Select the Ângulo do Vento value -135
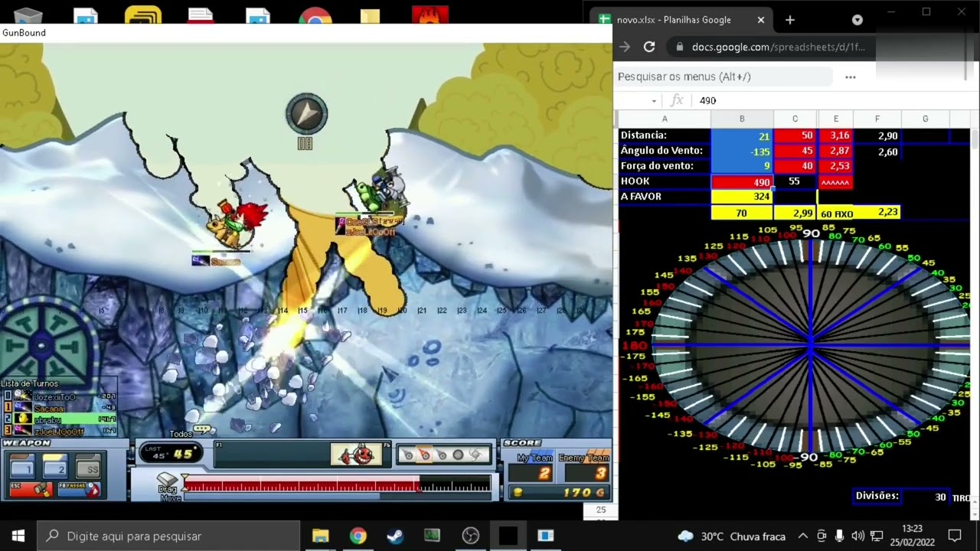 (x=742, y=151)
